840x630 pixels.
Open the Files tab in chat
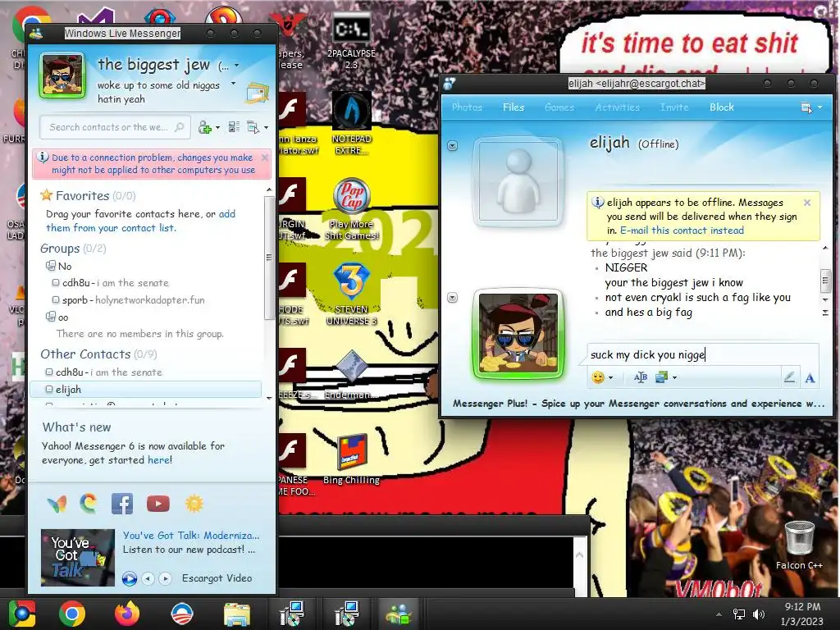tap(514, 107)
